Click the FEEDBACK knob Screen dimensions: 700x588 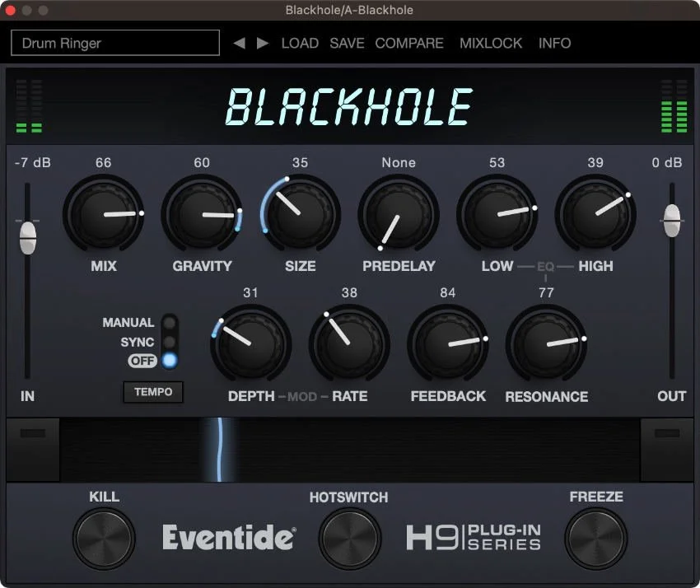pyautogui.click(x=448, y=345)
